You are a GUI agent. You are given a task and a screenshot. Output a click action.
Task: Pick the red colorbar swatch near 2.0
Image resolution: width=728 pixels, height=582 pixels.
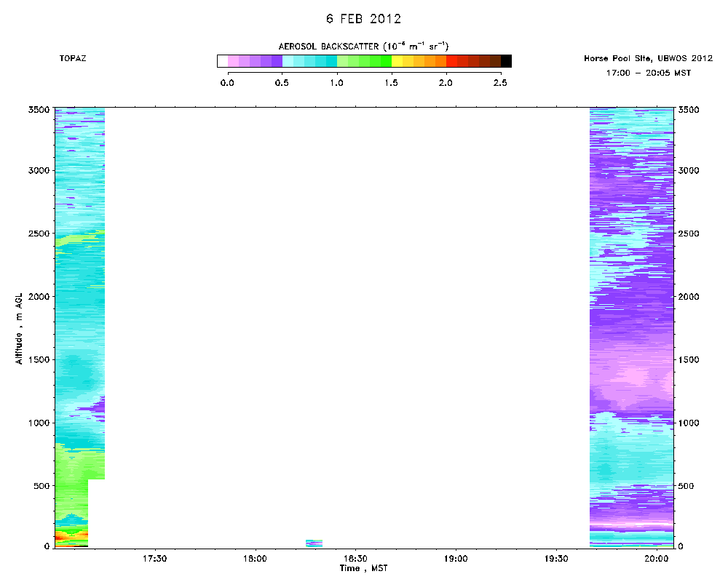[x=452, y=61]
